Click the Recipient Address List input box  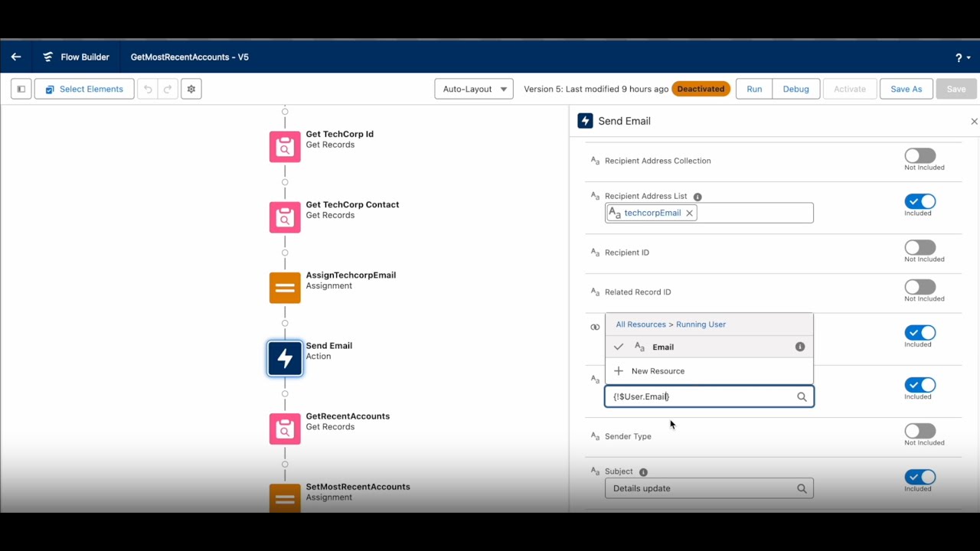coord(709,213)
